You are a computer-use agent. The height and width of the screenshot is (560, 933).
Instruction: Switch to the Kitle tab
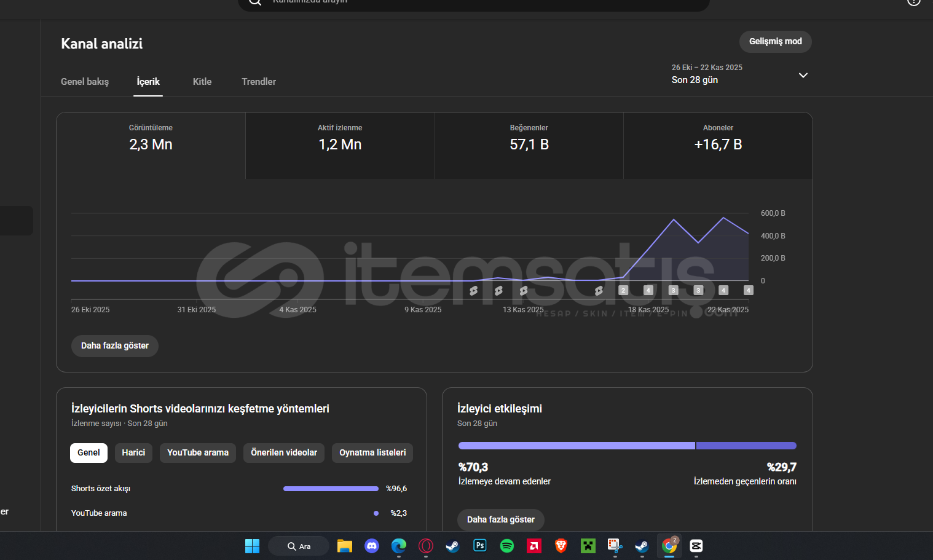coord(202,82)
